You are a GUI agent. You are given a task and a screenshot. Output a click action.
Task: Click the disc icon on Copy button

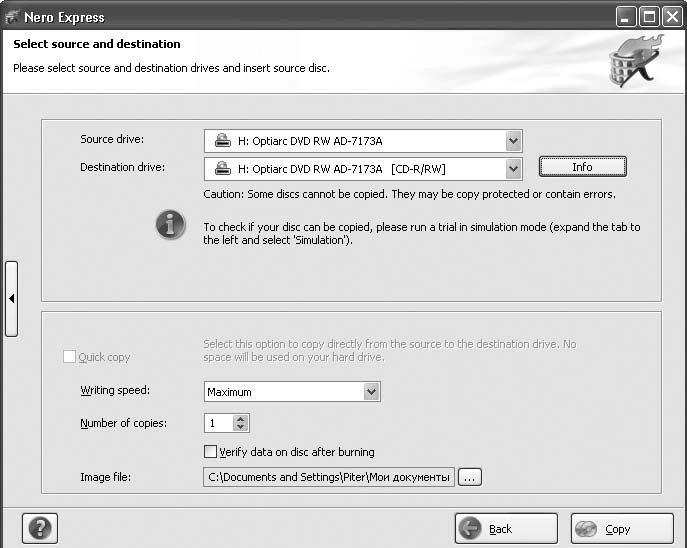coord(587,529)
